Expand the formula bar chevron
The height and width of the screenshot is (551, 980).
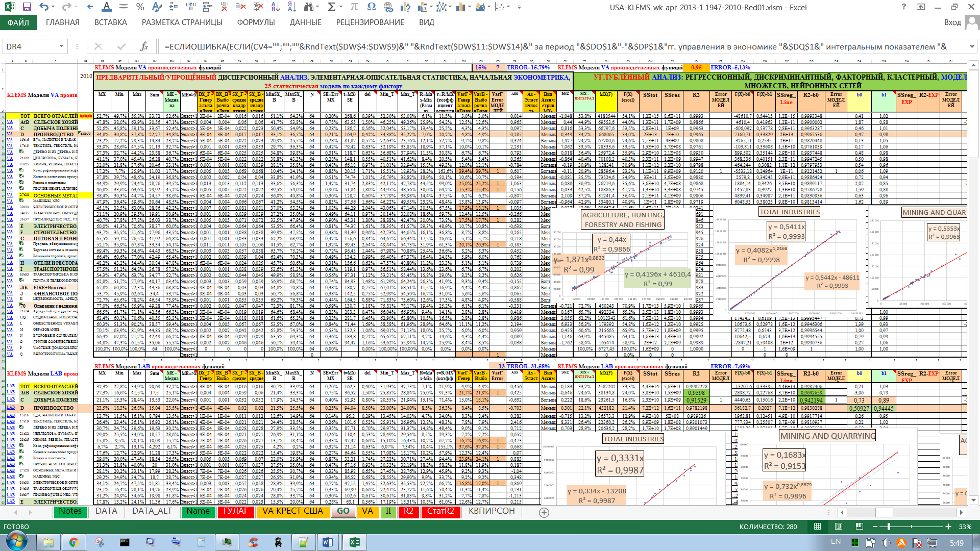coord(971,46)
